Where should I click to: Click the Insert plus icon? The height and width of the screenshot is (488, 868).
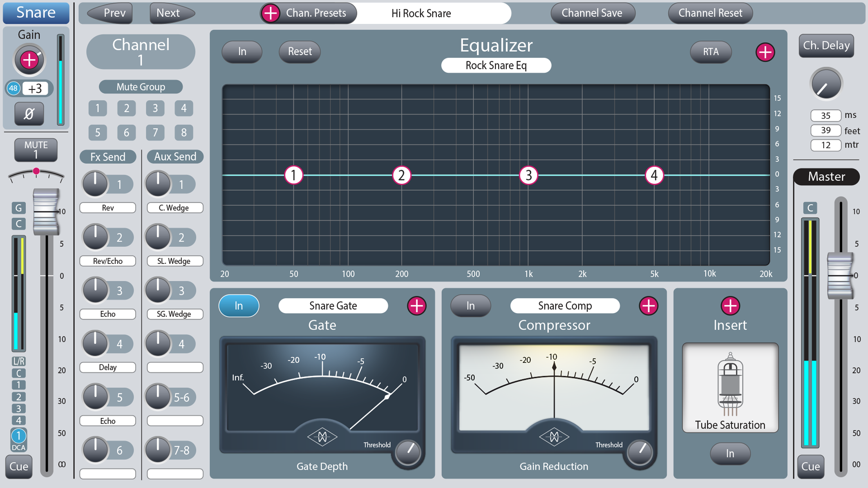point(730,306)
